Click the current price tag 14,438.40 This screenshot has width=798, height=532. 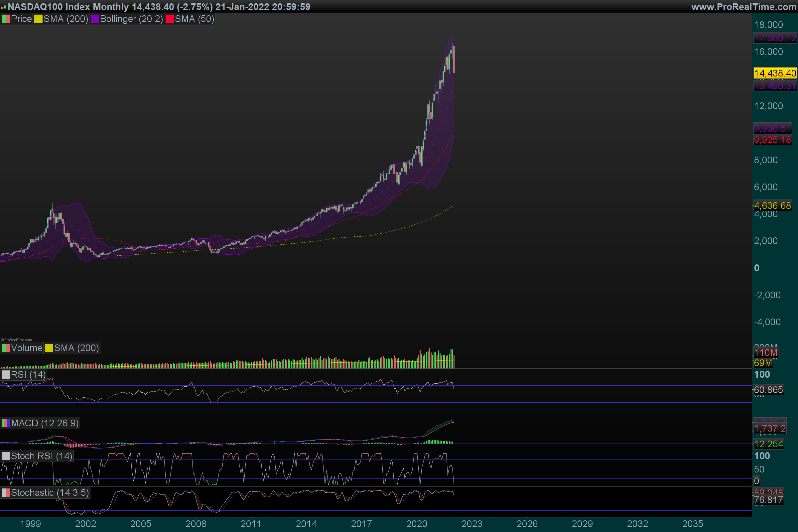coord(775,73)
